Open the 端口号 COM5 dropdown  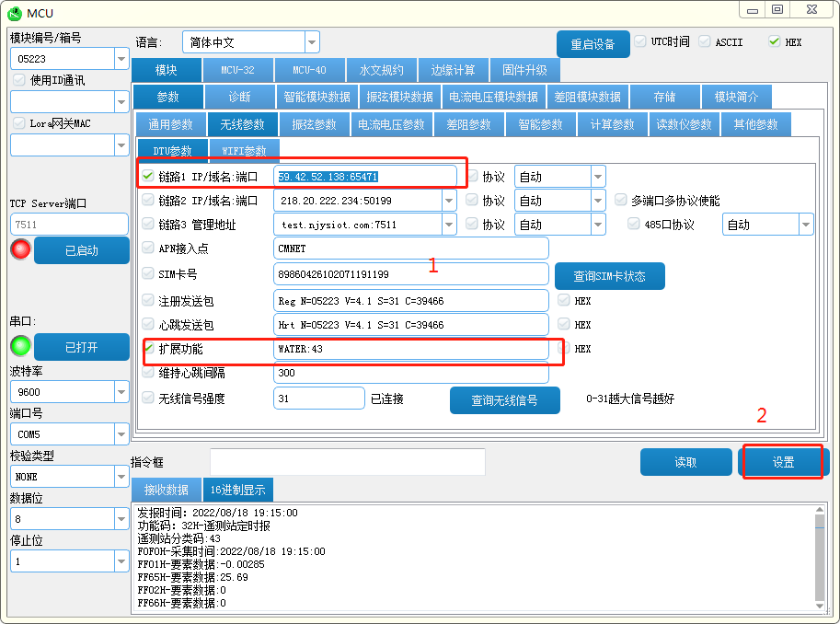(121, 434)
